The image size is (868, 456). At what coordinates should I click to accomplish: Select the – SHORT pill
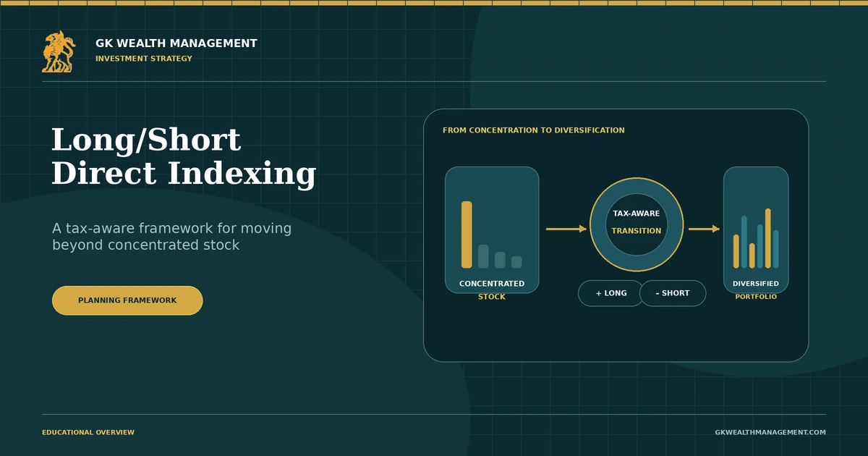(673, 293)
